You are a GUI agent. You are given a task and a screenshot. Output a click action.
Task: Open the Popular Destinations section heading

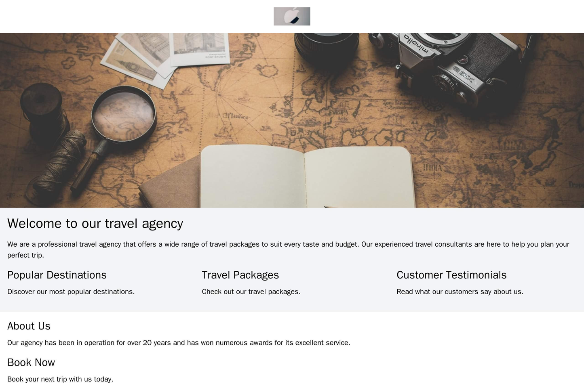pos(57,275)
